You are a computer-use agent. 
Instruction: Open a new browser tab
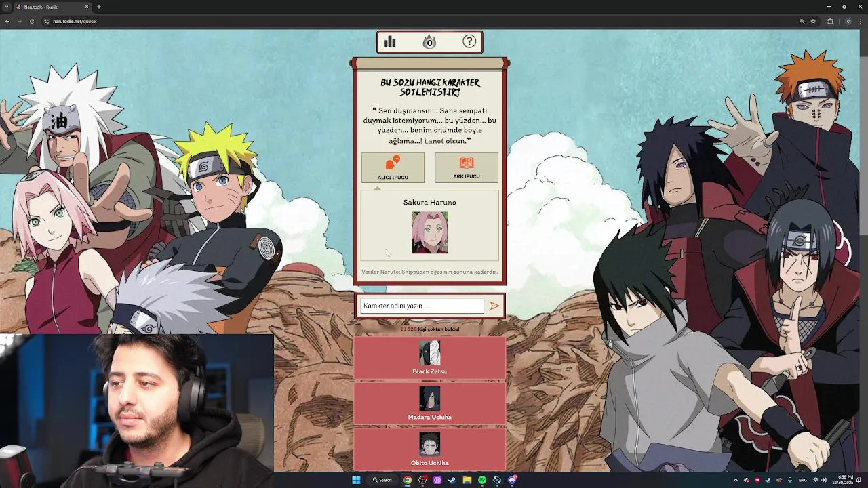pyautogui.click(x=99, y=7)
